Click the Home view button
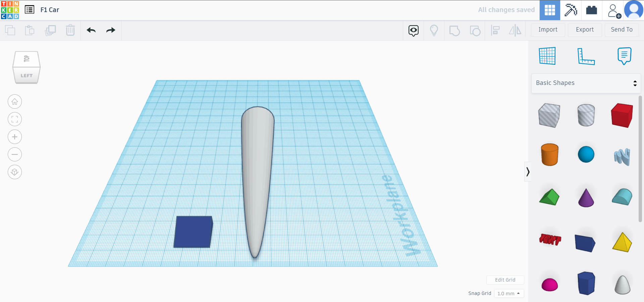The height and width of the screenshot is (302, 644). (x=15, y=102)
